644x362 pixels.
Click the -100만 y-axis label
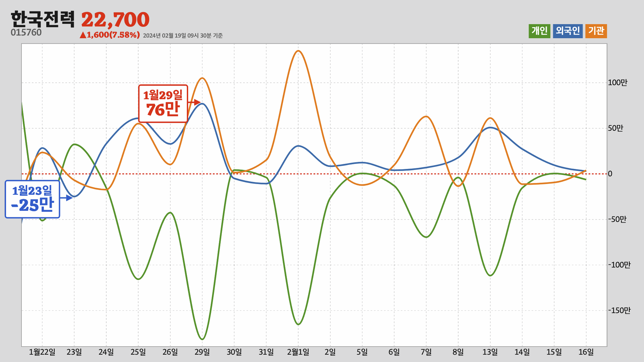619,265
